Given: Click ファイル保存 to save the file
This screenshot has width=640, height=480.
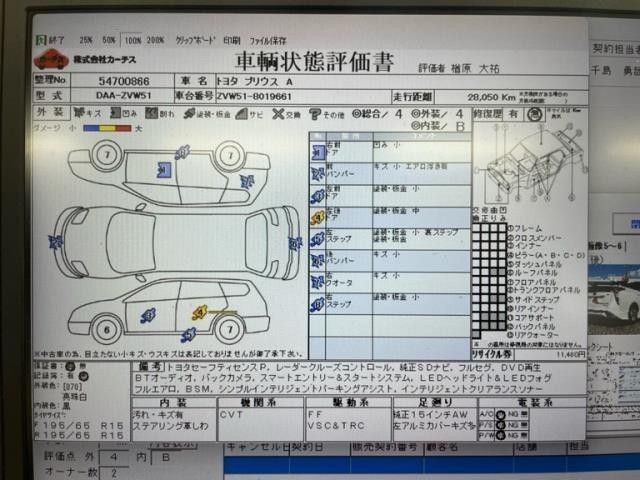Looking at the screenshot, I should pos(268,41).
